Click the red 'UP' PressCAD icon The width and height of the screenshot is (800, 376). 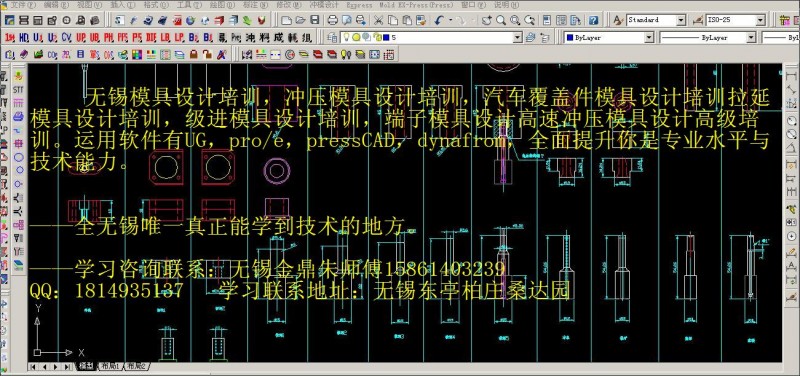pyautogui.click(x=81, y=37)
